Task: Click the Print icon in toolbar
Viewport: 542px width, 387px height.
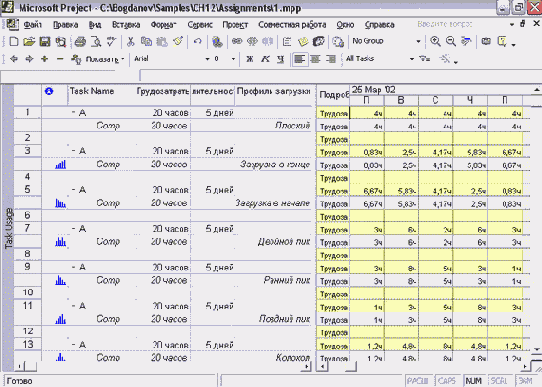Action: [80, 42]
